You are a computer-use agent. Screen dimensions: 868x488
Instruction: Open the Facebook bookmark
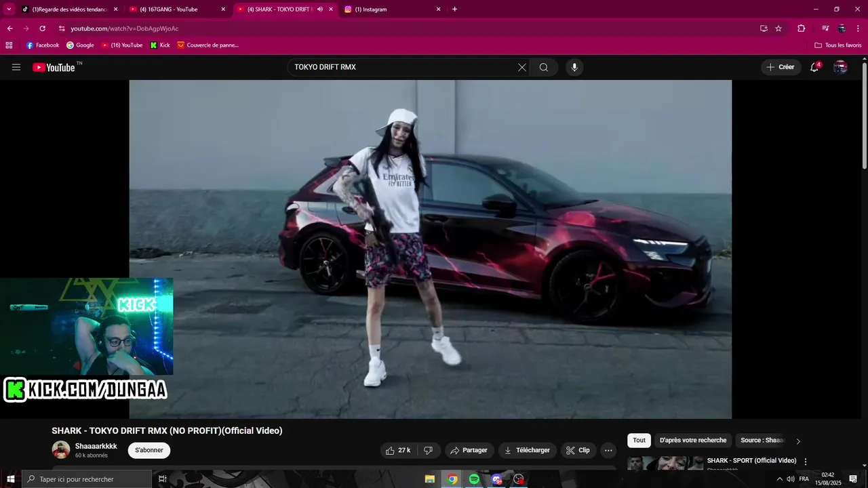43,45
